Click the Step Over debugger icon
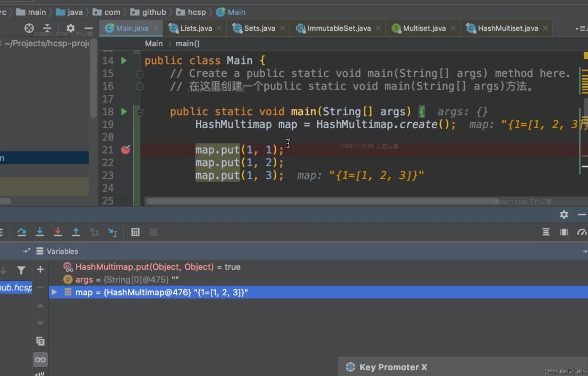588x376 pixels. coord(22,232)
